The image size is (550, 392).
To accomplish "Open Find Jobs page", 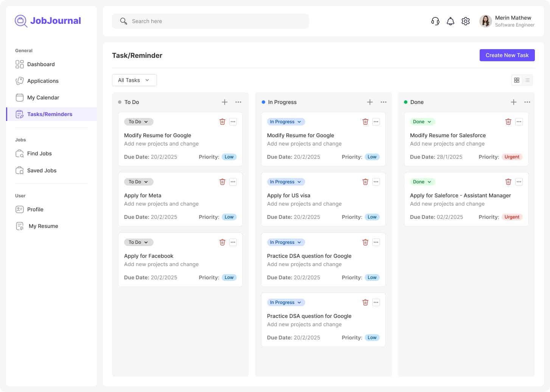I will tap(51, 153).
